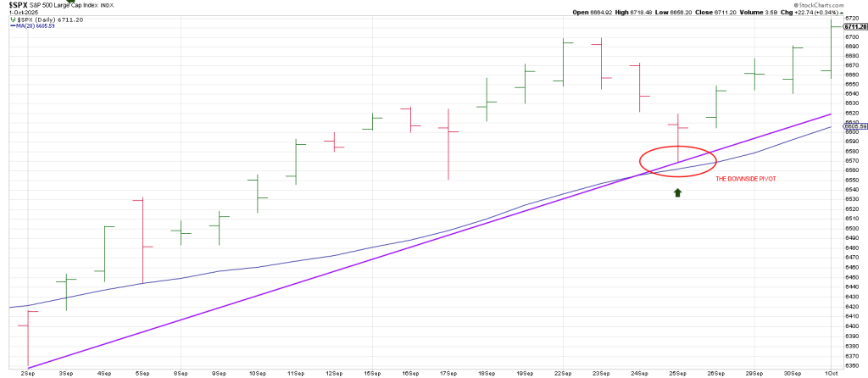The height and width of the screenshot is (378, 868).
Task: Click the 2Sep date label on axis
Action: (x=27, y=374)
